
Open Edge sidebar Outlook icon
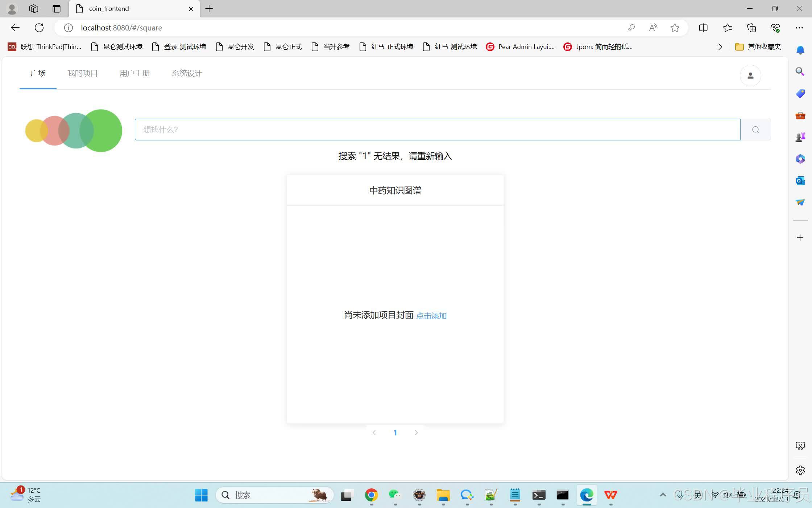(800, 180)
